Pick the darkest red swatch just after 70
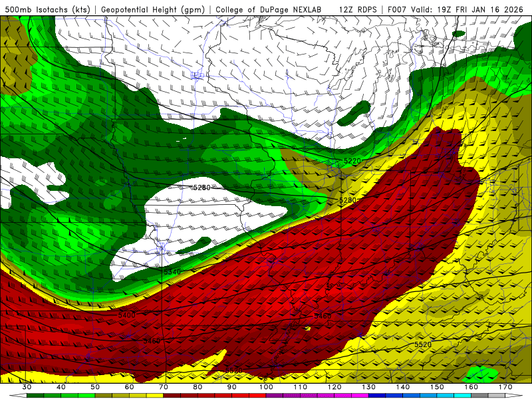The height and width of the screenshot is (399, 532). [x=172, y=396]
